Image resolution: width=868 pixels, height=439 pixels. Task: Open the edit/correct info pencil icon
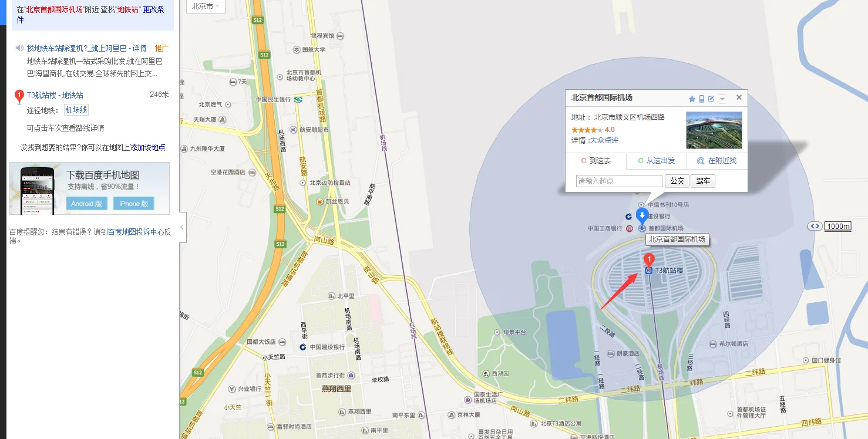[x=711, y=99]
